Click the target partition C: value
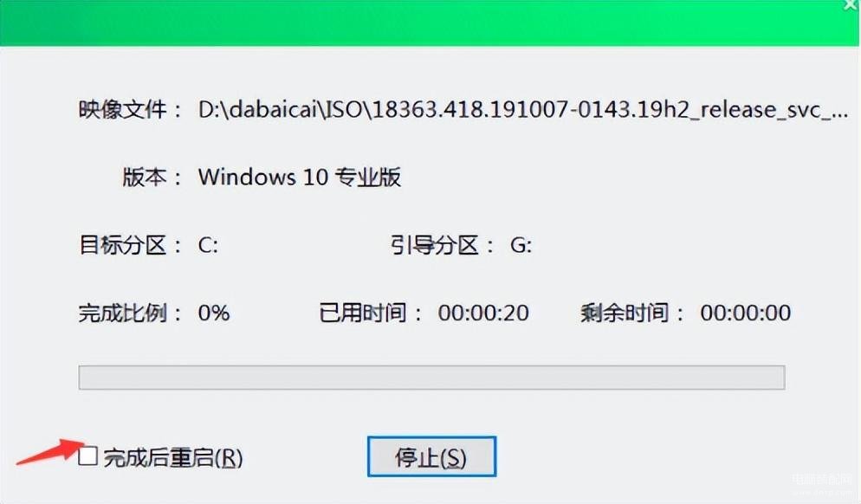The image size is (861, 504). pos(208,245)
